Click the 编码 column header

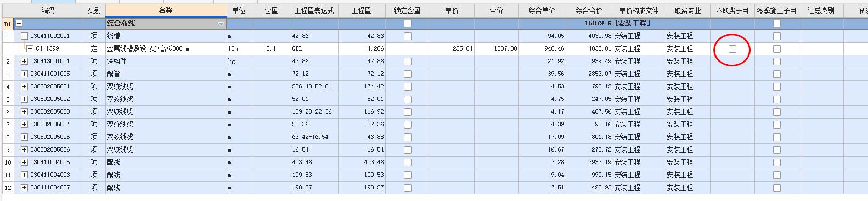point(48,10)
